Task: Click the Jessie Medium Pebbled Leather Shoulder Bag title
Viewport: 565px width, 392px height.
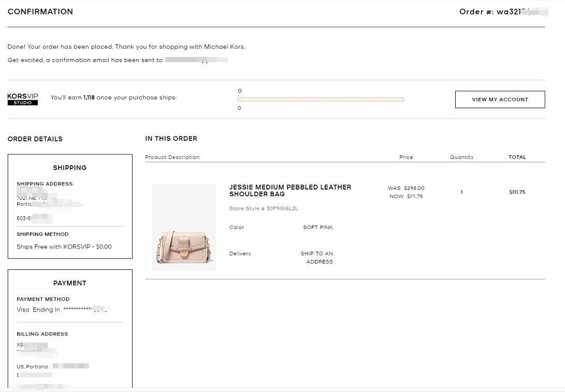Action: click(290, 191)
